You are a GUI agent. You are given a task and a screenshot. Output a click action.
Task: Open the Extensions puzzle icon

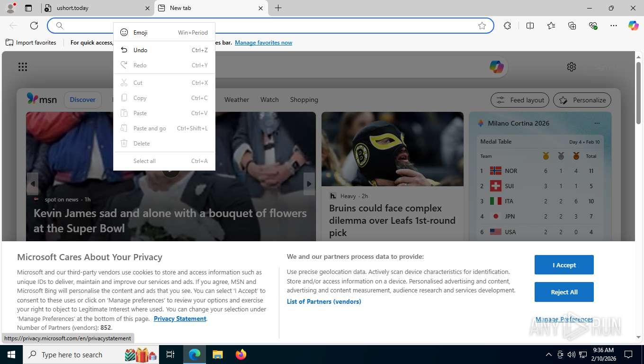[x=508, y=26]
